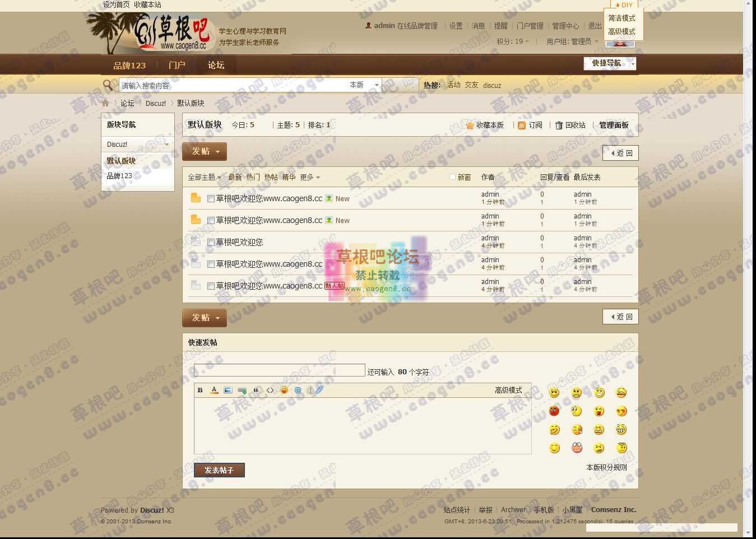Open the font color tool in the editor

214,390
